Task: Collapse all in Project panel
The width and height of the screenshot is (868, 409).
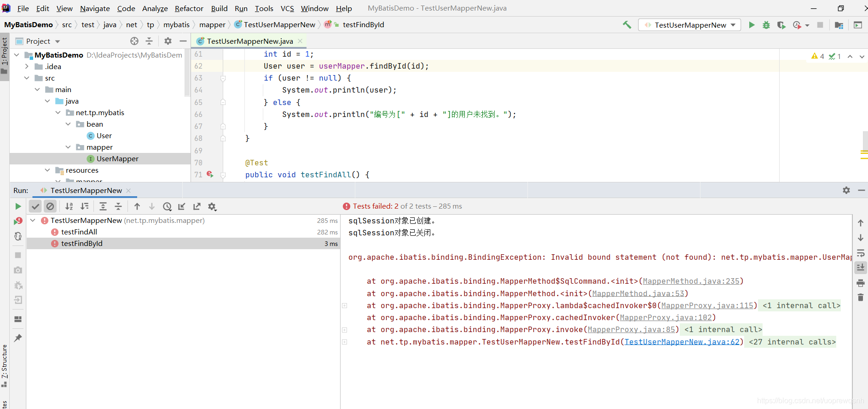Action: coord(149,41)
